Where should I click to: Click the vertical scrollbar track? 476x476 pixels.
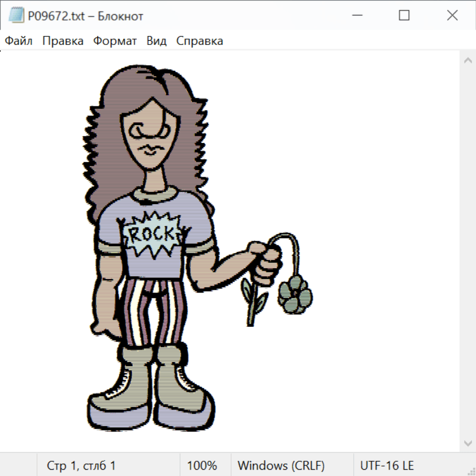(468, 252)
